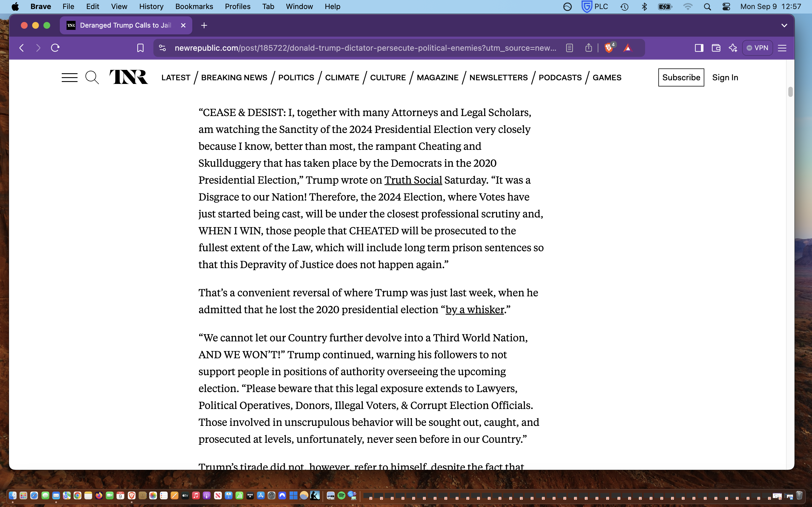Open Leo AI assistant icon
This screenshot has height=507, width=812.
[733, 48]
